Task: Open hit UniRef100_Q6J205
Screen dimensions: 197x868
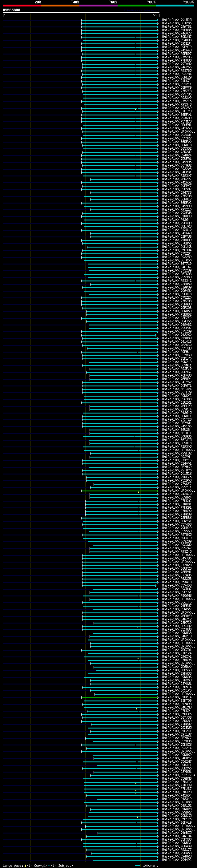Action: click(x=177, y=23)
